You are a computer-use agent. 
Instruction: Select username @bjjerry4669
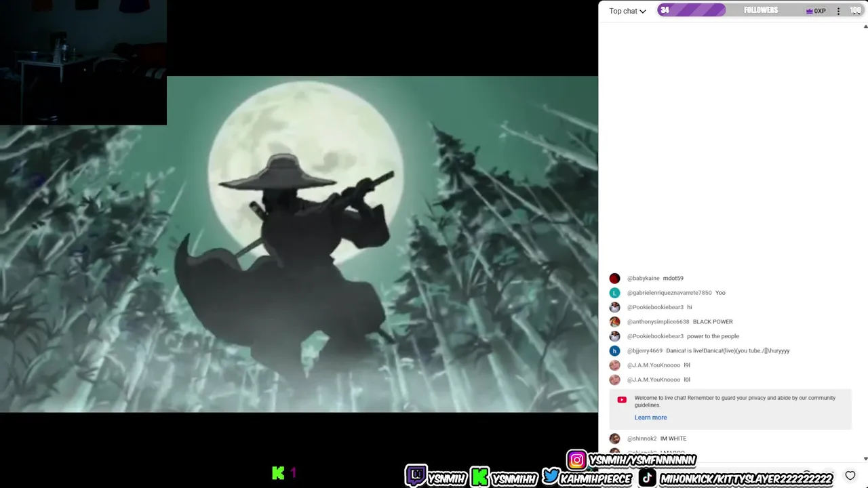[644, 351]
